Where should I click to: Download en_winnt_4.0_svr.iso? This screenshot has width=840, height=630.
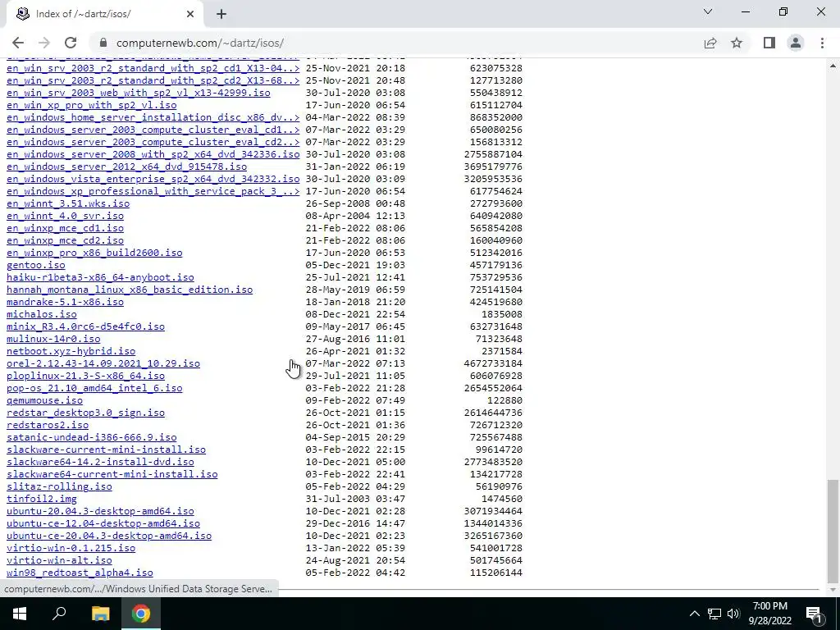[x=65, y=216]
